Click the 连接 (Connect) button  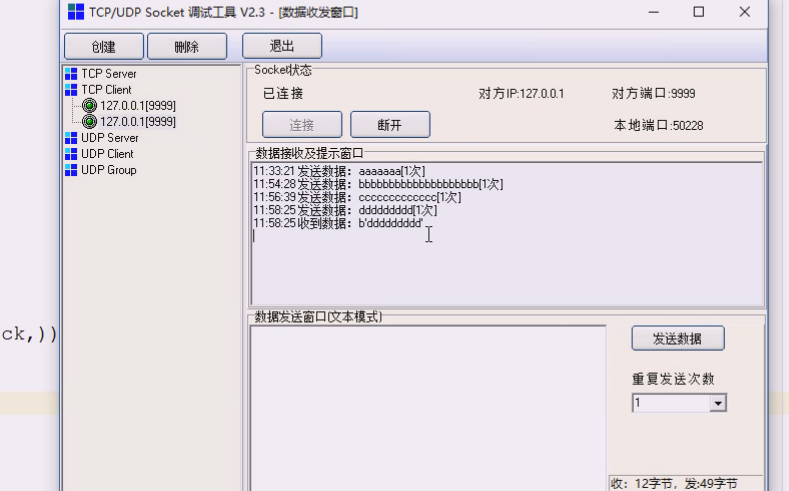pyautogui.click(x=302, y=124)
